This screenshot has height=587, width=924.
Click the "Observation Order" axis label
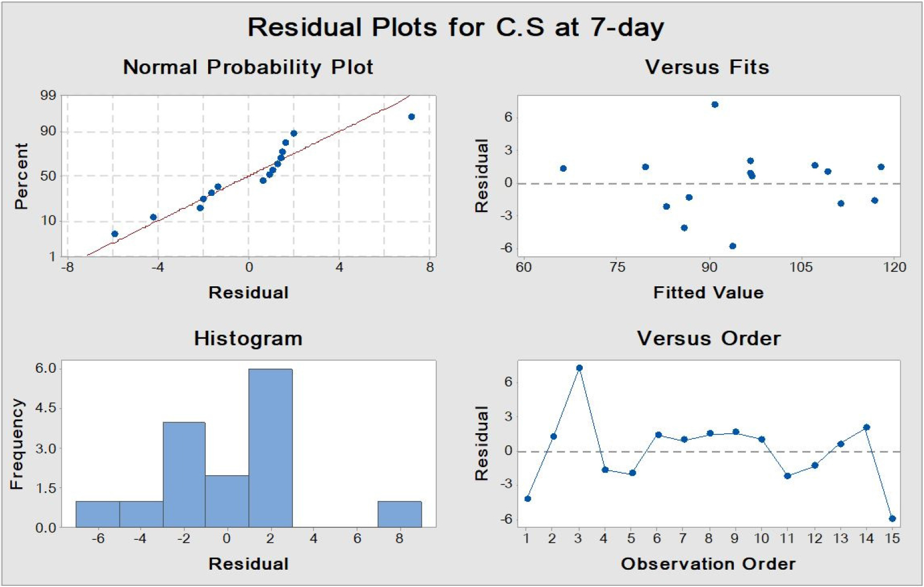pos(708,563)
